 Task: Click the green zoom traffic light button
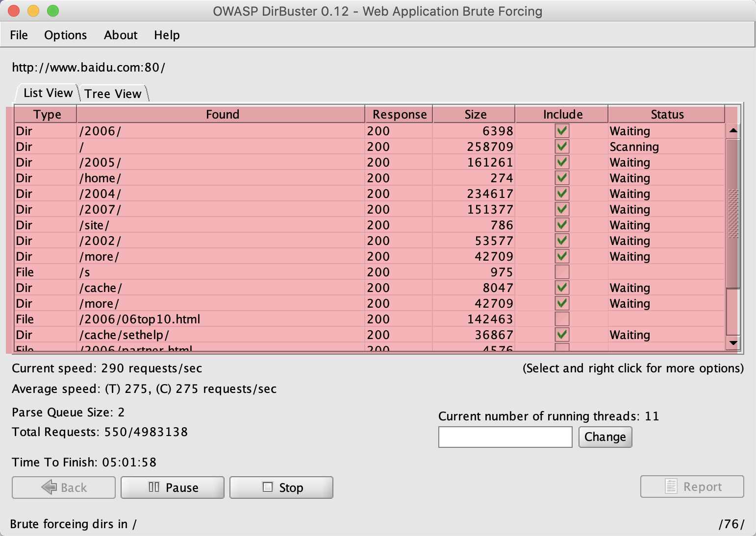tap(53, 10)
